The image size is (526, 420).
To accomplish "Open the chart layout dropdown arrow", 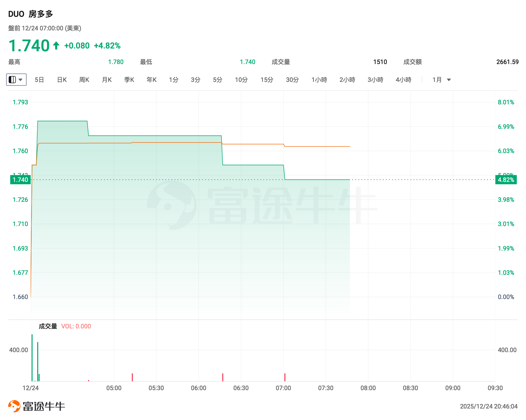I will (x=21, y=80).
